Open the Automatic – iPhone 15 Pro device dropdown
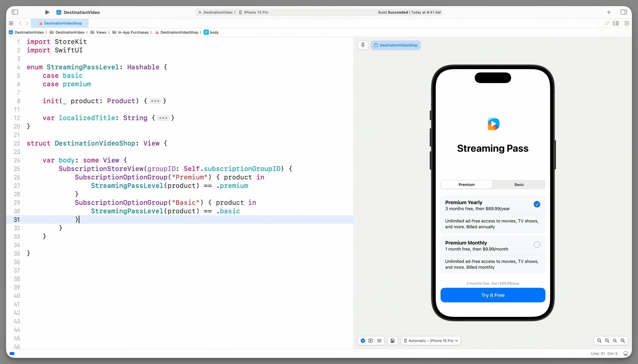 click(x=431, y=340)
